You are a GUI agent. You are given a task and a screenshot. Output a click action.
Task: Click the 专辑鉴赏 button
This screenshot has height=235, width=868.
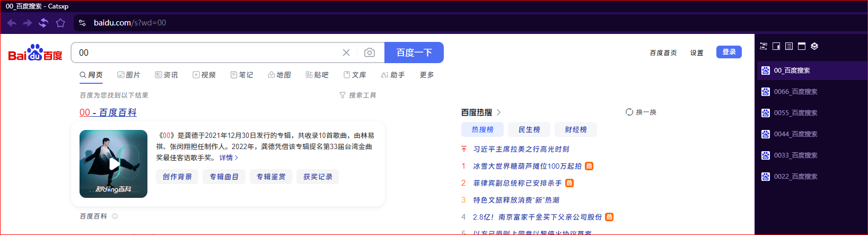271,177
